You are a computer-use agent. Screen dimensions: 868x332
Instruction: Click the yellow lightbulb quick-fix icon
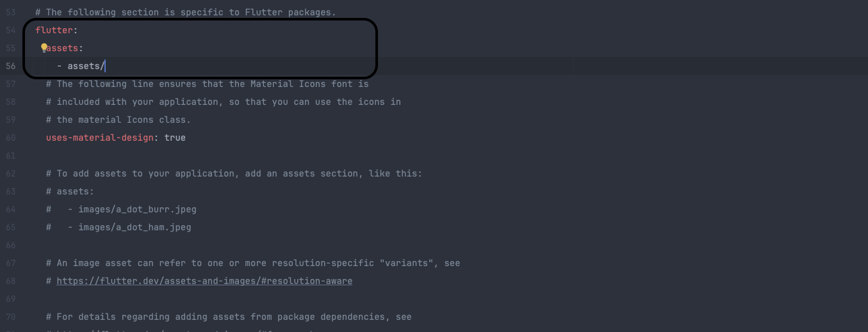[x=44, y=48]
